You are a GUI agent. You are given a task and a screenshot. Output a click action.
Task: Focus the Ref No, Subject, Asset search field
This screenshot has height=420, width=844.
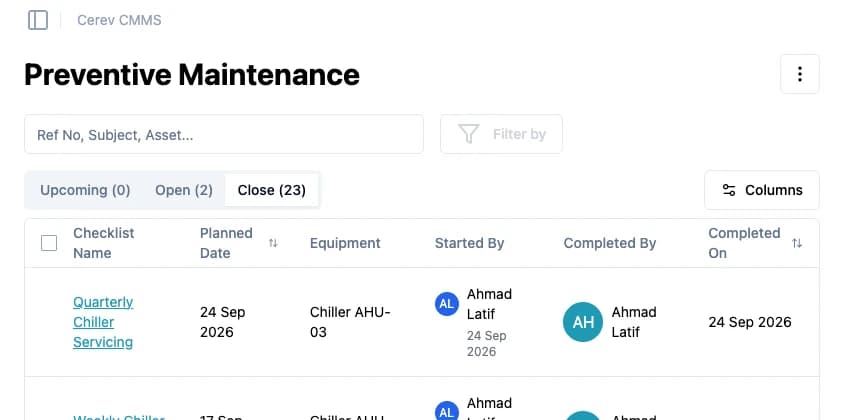click(x=224, y=134)
